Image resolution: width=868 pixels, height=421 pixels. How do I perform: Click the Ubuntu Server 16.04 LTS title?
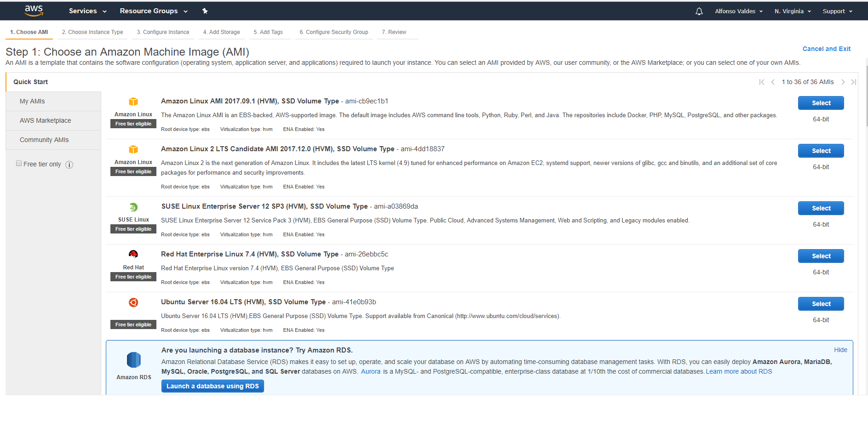click(243, 302)
